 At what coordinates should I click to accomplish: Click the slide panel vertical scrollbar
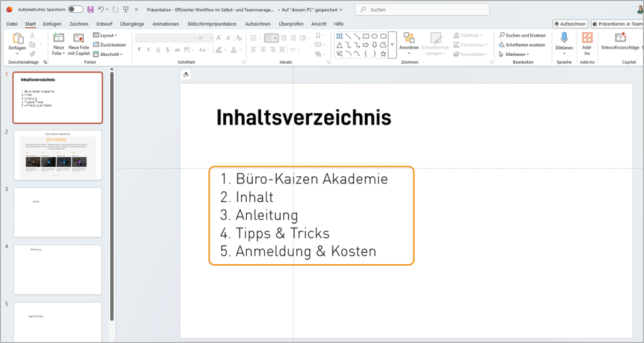pos(112,197)
